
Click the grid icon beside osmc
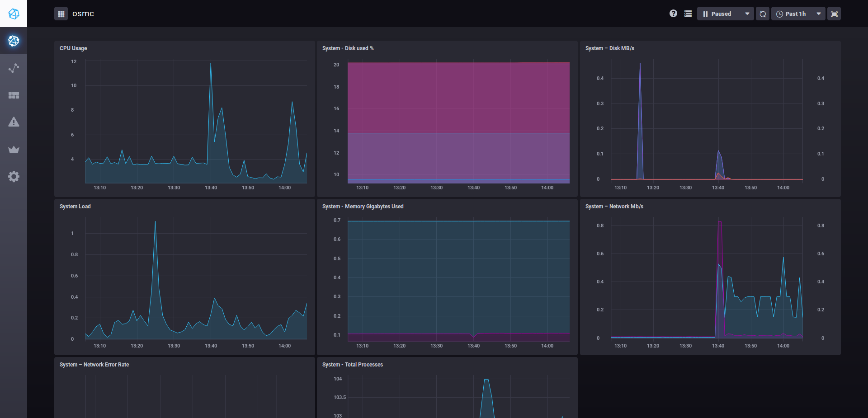coord(61,14)
